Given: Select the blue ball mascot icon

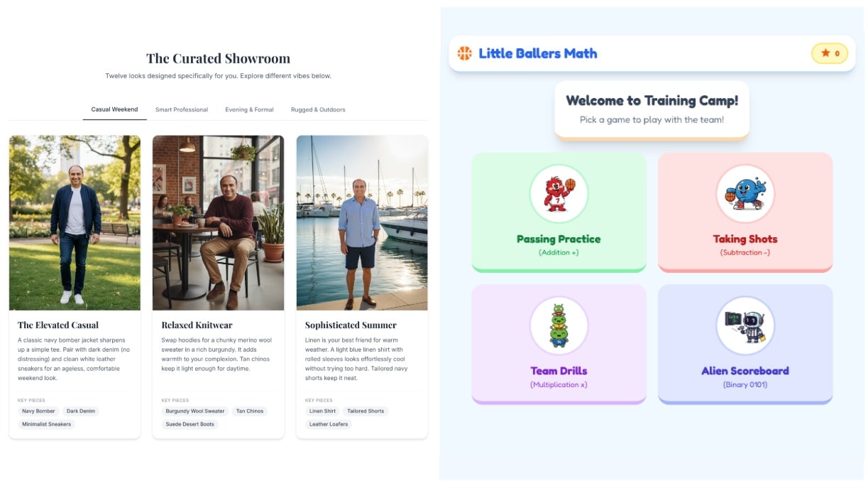Looking at the screenshot, I should coord(745,194).
